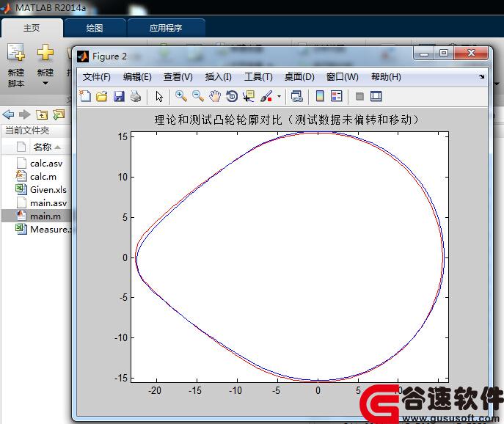The height and width of the screenshot is (424, 504).
Task: Click the 当前文件夹 panel title
Action: point(27,131)
